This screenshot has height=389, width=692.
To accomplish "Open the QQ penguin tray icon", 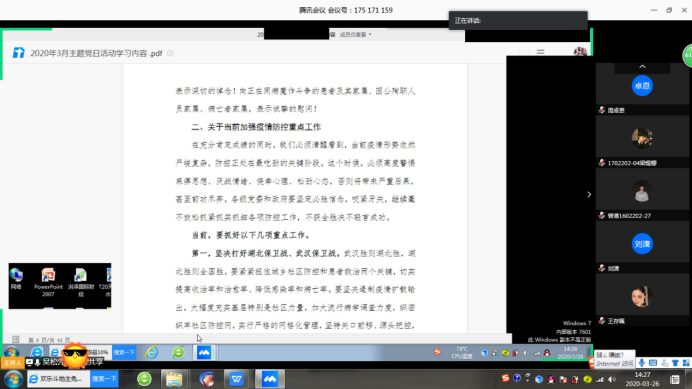I will coord(551,379).
